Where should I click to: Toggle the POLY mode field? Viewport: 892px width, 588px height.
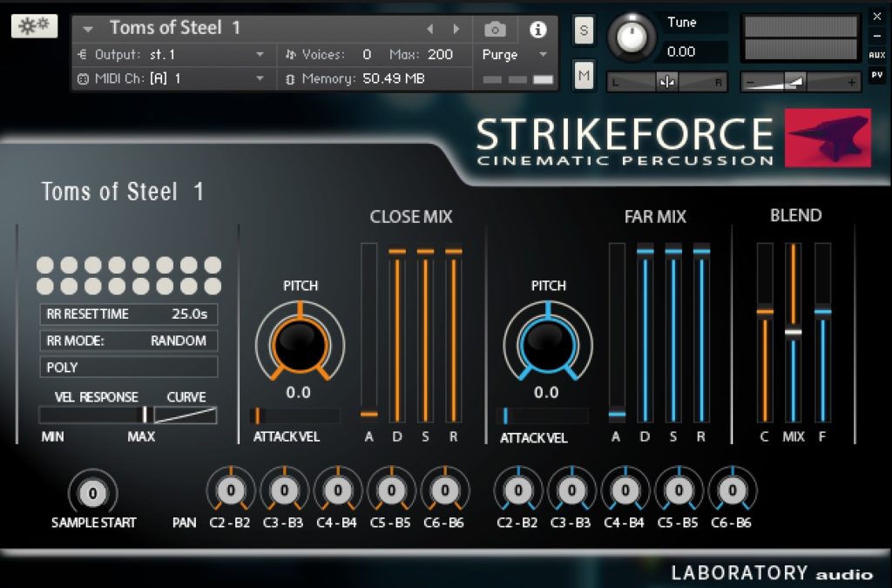[x=129, y=368]
